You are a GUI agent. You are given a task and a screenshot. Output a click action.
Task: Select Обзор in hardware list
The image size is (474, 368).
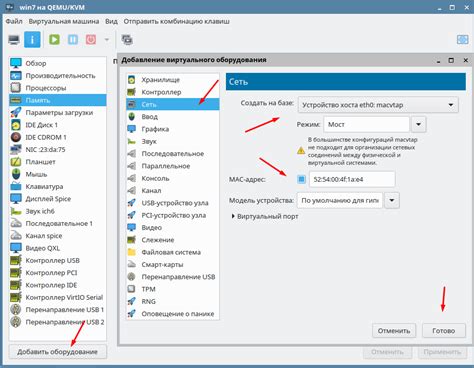pyautogui.click(x=58, y=63)
